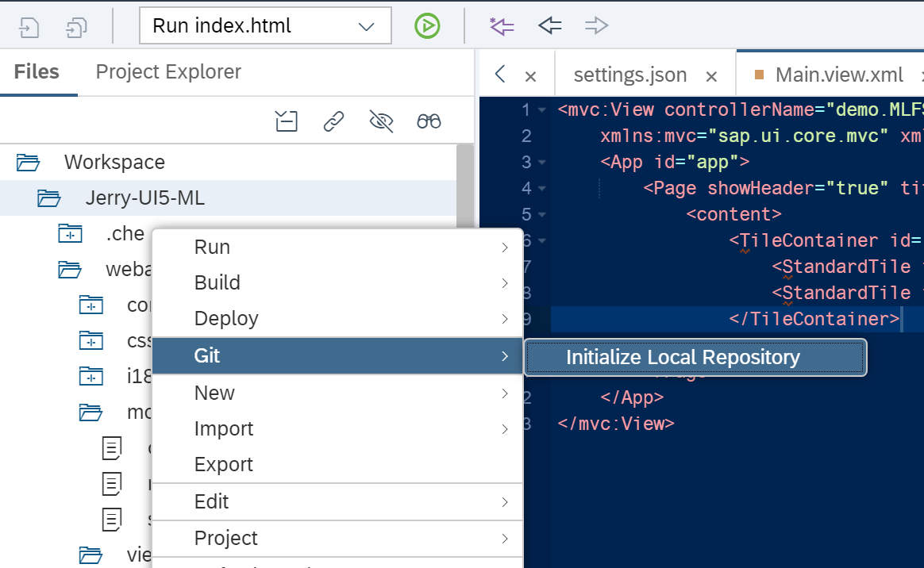The width and height of the screenshot is (924, 568).
Task: Collapse the Workspace folder
Action: (x=28, y=163)
